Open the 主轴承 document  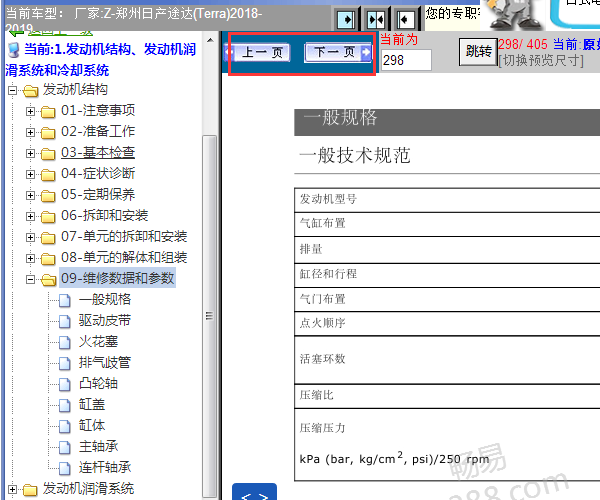point(98,447)
